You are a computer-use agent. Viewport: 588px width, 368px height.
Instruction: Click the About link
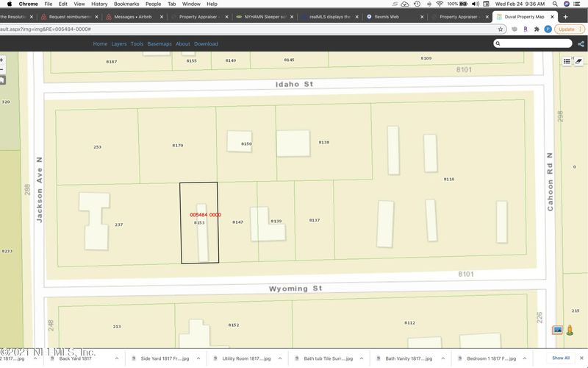182,44
